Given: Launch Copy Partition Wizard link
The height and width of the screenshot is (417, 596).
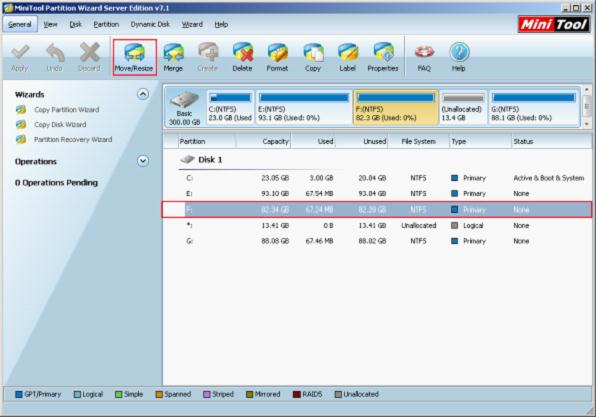Looking at the screenshot, I should [x=67, y=109].
